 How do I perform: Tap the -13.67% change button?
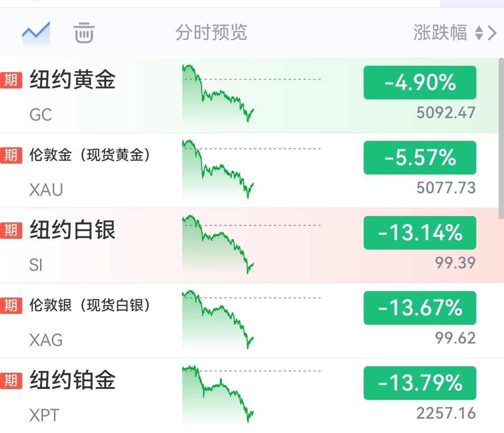pos(420,308)
